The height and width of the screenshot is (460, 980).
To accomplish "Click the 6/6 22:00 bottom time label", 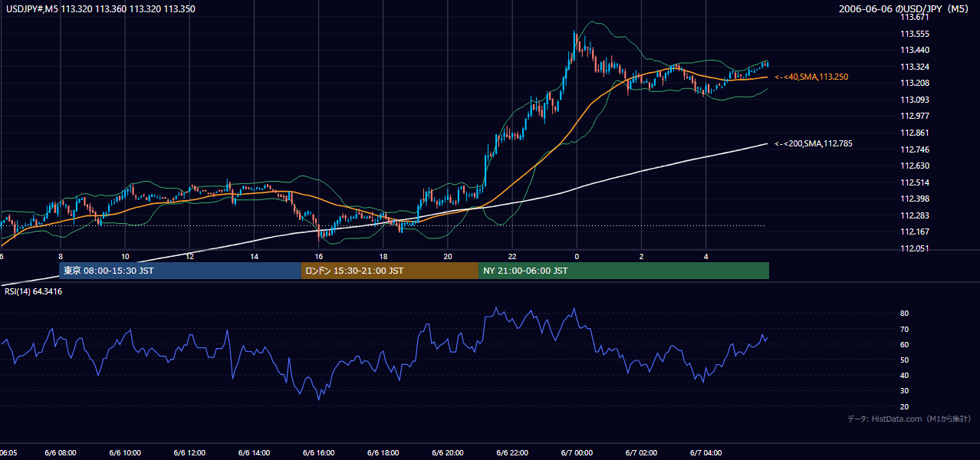I will point(511,453).
